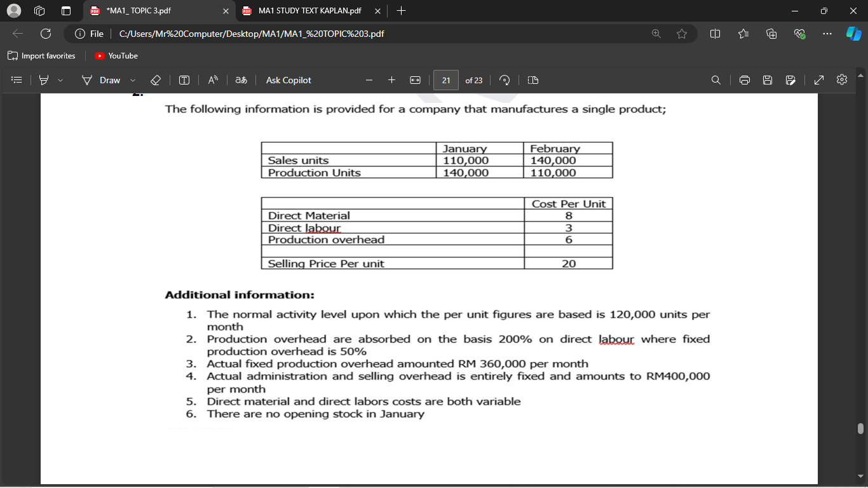868x488 pixels.
Task: Close the MA1 STUDY TEXT KAPLAN.pdf tab
Action: pos(377,11)
